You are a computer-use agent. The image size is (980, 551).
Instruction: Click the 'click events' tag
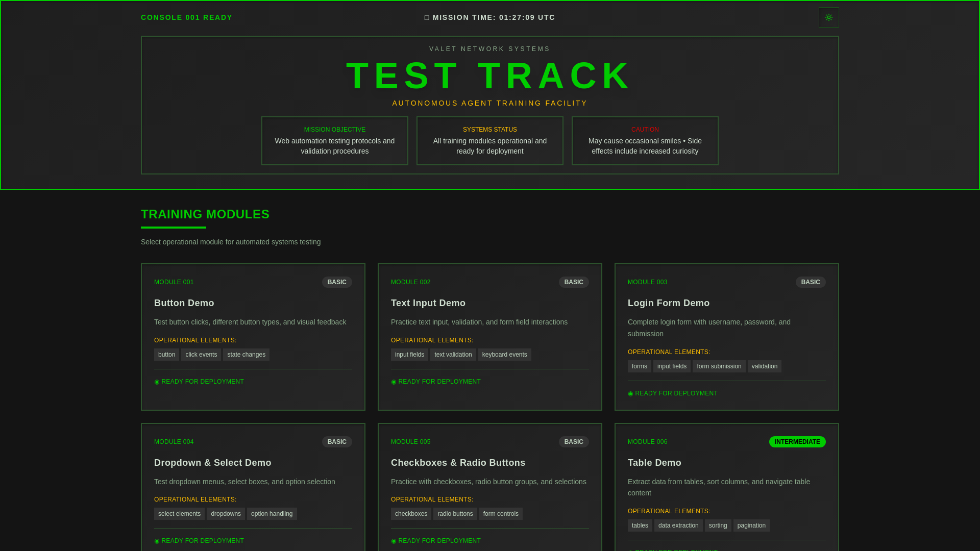coord(201,355)
